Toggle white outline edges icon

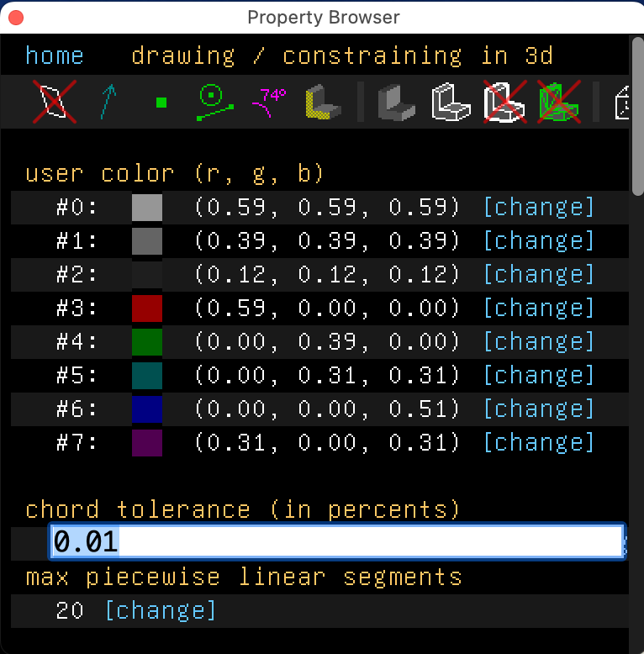click(451, 102)
